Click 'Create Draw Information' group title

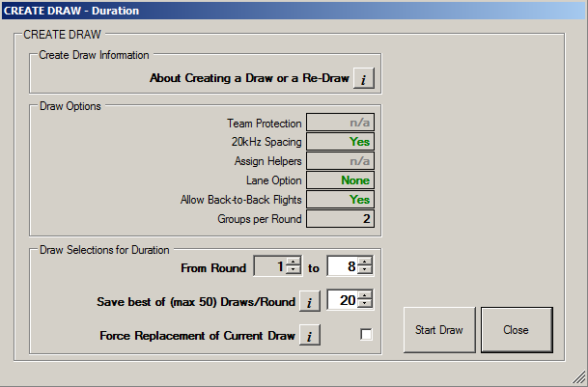coord(94,55)
